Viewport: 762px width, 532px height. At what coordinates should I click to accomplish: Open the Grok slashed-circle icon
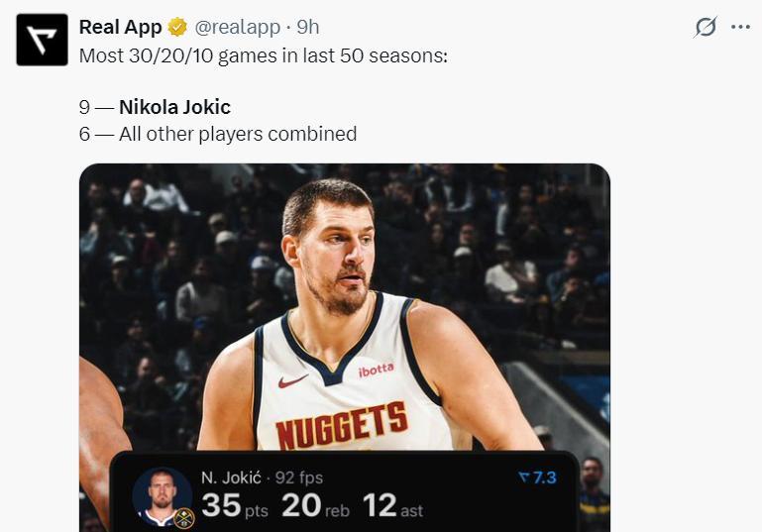(x=705, y=27)
